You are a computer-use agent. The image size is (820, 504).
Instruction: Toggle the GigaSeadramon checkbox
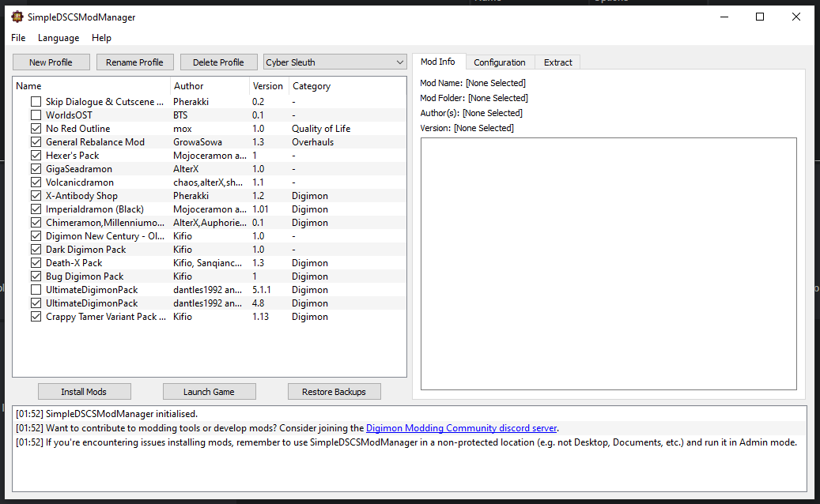36,169
